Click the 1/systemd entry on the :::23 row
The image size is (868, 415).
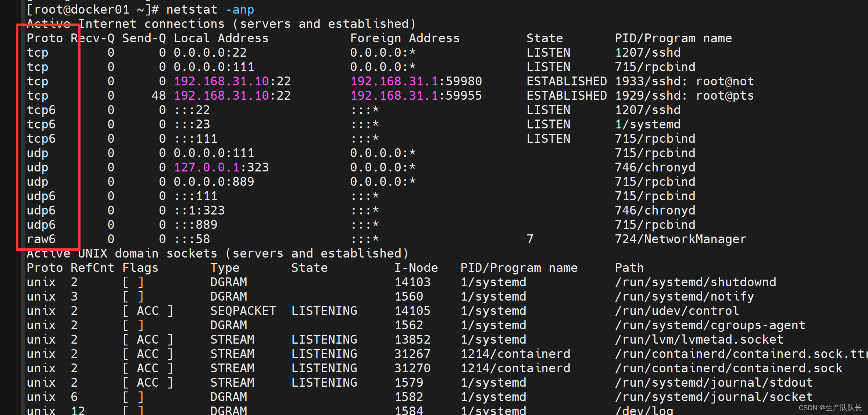[x=647, y=124]
